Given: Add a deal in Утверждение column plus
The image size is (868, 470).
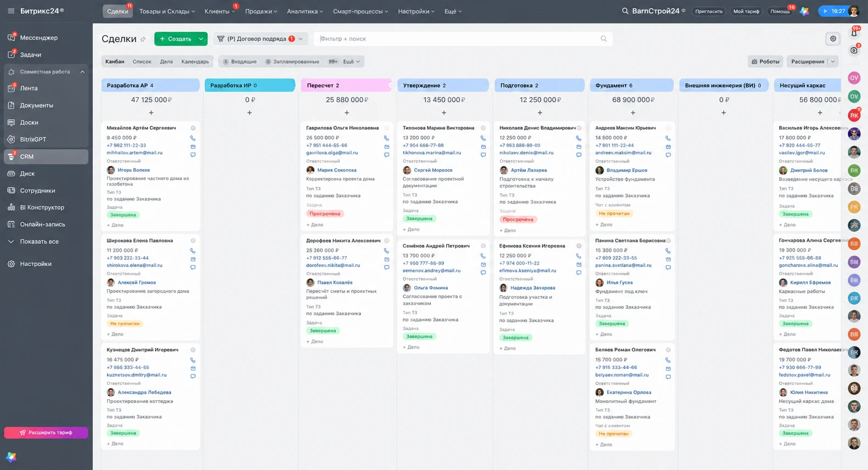Looking at the screenshot, I should coord(443,113).
